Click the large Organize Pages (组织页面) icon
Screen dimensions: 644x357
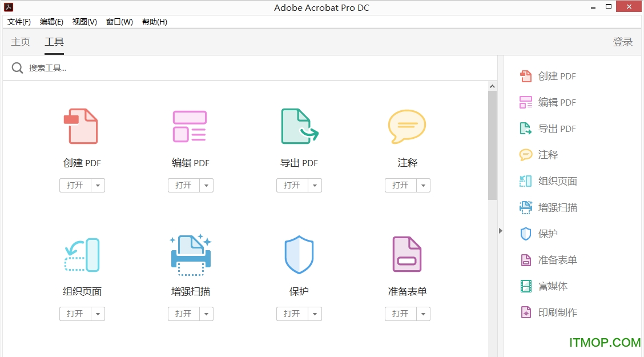point(82,255)
